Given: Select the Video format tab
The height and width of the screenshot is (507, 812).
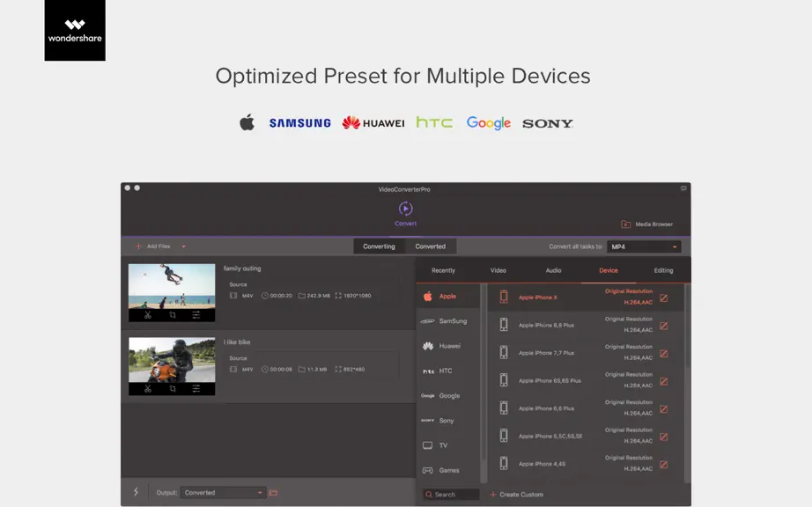Looking at the screenshot, I should click(498, 270).
